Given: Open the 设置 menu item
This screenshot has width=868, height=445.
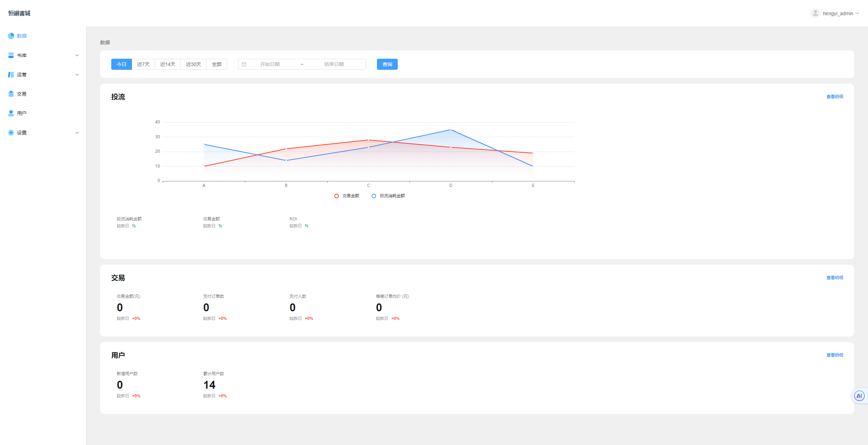Looking at the screenshot, I should [x=43, y=133].
